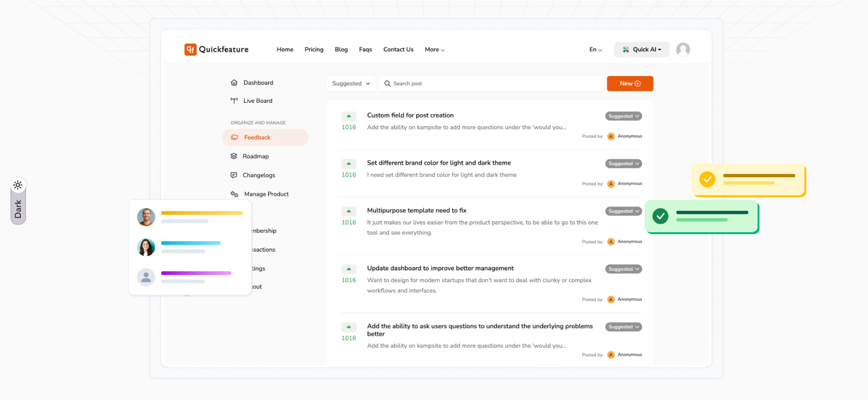This screenshot has height=400, width=868.
Task: Change status of 'Update dashboard to improve' post
Action: (623, 269)
